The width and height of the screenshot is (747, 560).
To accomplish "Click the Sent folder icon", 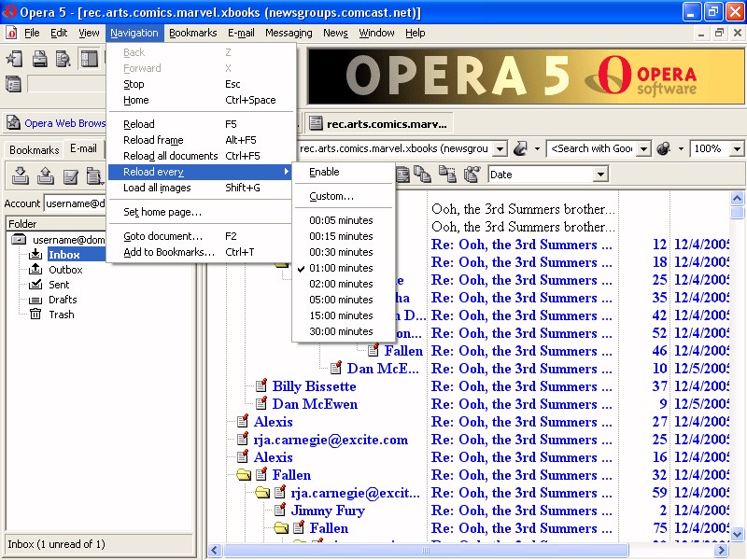I will pos(35,285).
